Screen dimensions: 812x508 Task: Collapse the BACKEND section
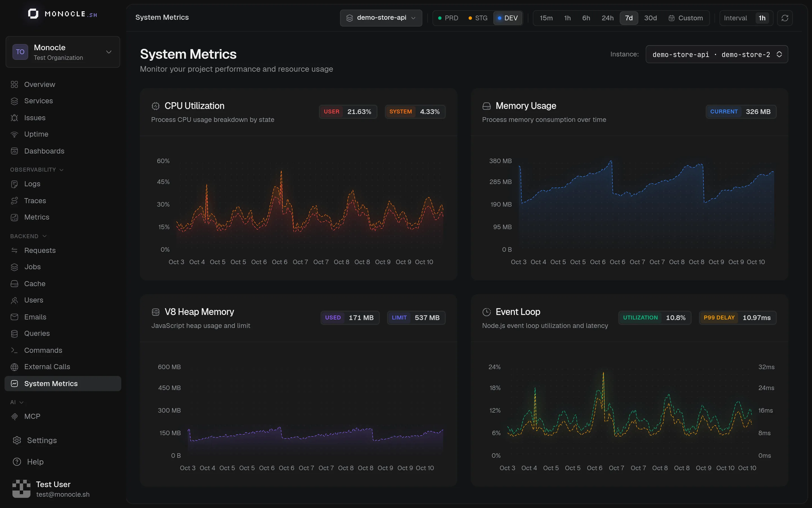tap(28, 237)
